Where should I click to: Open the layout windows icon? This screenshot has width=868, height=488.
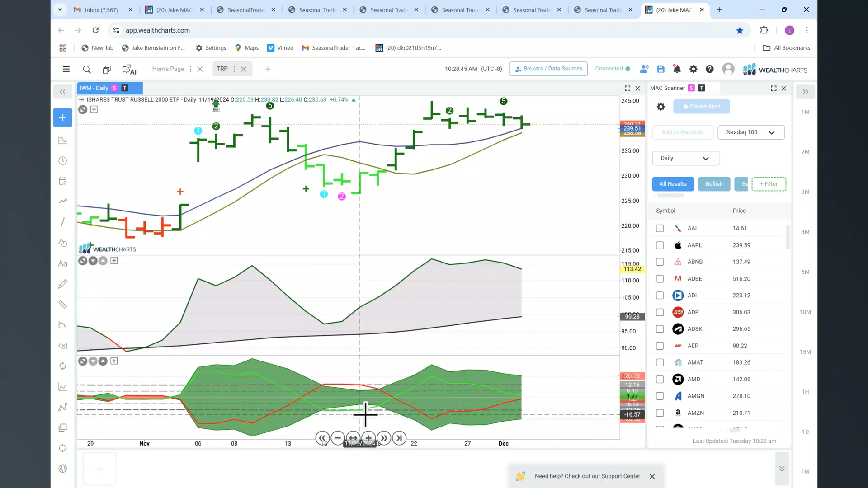107,69
